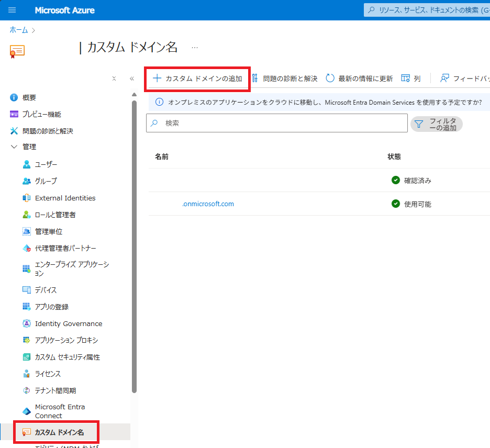The height and width of the screenshot is (448, 490).
Task: Select Identity Governance in sidebar
Action: (69, 323)
